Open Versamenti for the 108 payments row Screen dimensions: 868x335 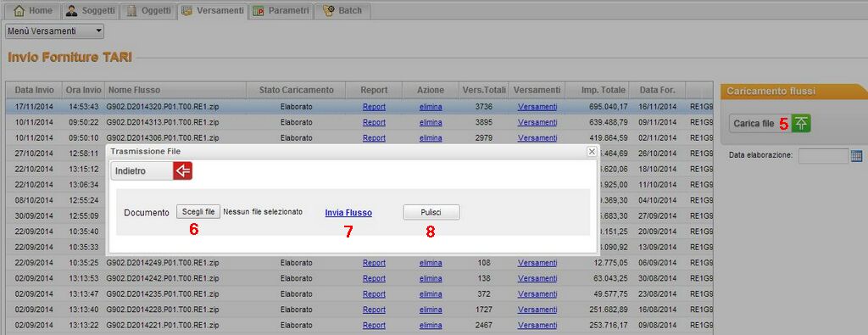(537, 263)
